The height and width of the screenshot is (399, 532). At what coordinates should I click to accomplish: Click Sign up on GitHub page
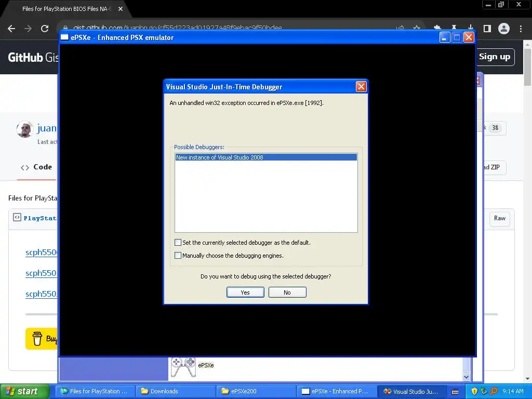(x=495, y=57)
